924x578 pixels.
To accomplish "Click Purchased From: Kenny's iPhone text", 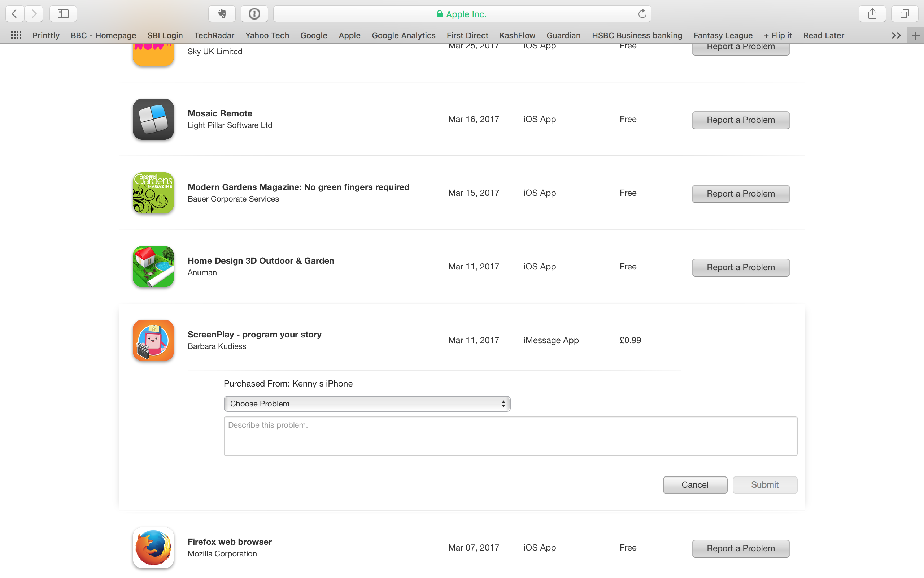I will (x=288, y=383).
